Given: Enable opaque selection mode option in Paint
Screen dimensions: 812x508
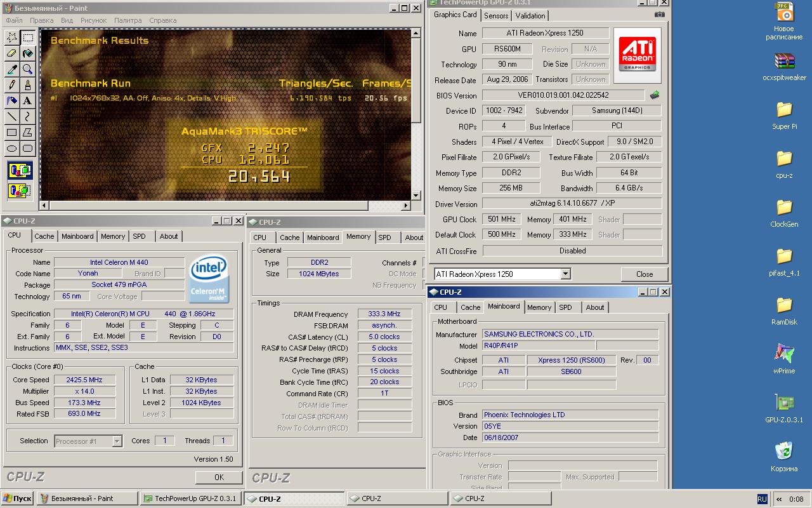Looking at the screenshot, I should point(20,170).
